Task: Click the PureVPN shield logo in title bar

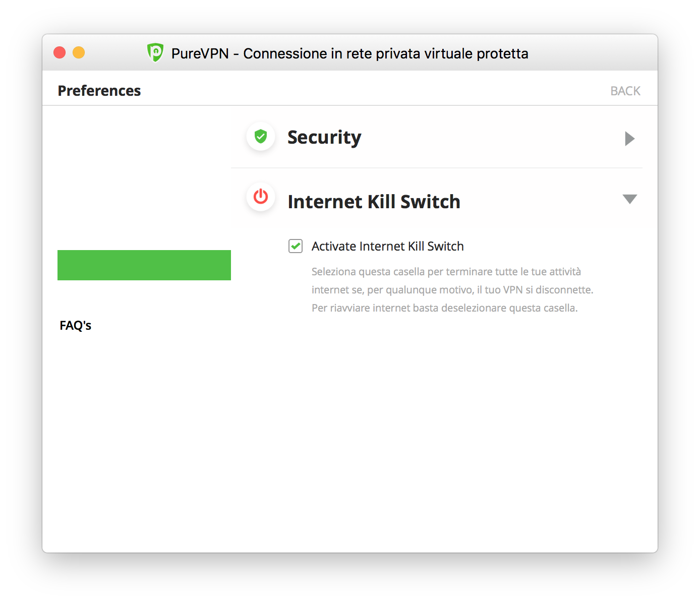Action: 155,52
